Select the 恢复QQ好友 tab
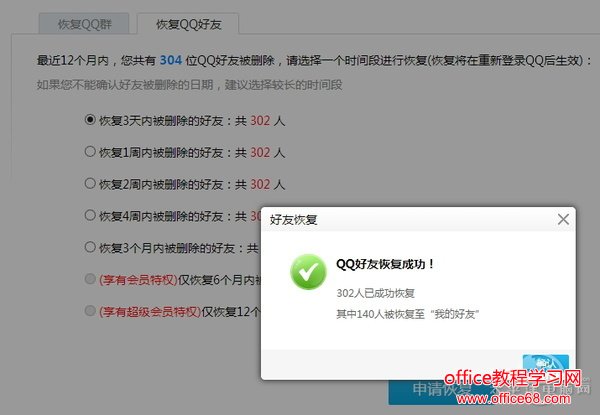 click(188, 24)
